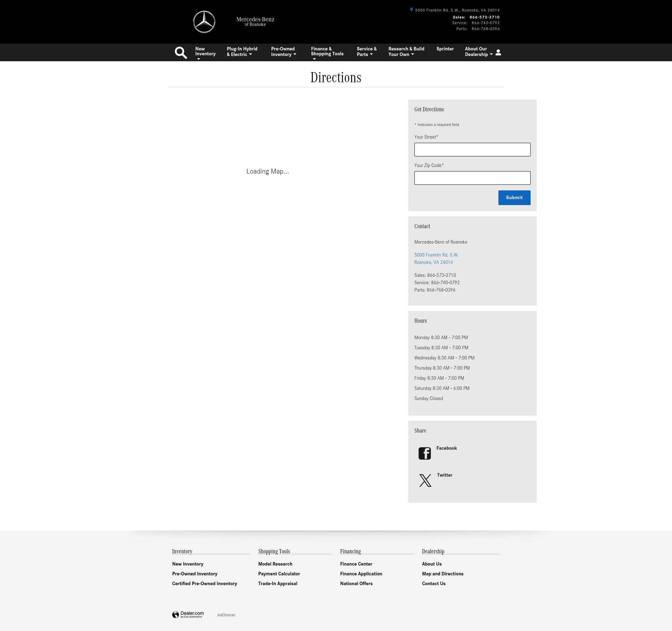Open the National Offers link
This screenshot has height=631, width=672.
(356, 583)
